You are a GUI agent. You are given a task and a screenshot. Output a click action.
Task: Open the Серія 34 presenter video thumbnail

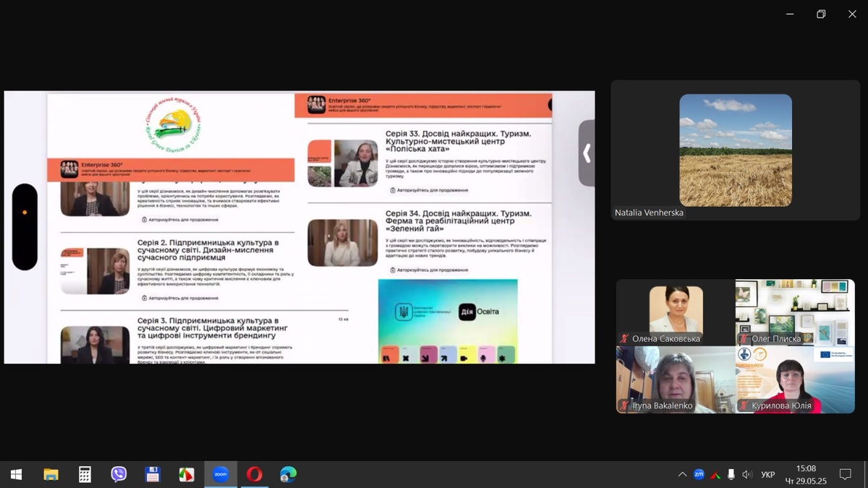343,243
